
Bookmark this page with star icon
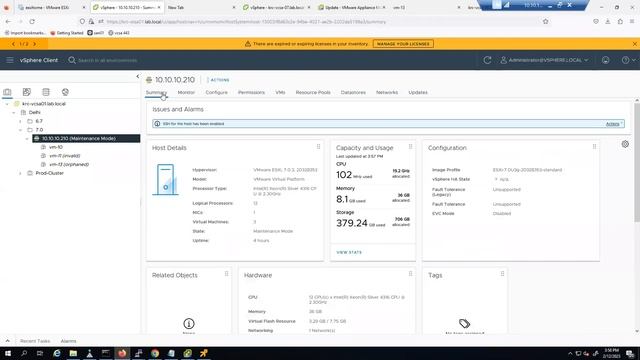coord(546,22)
